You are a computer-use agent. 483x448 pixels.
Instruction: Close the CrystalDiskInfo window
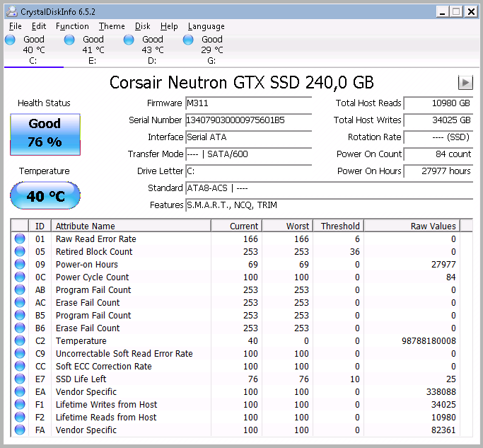pos(471,12)
